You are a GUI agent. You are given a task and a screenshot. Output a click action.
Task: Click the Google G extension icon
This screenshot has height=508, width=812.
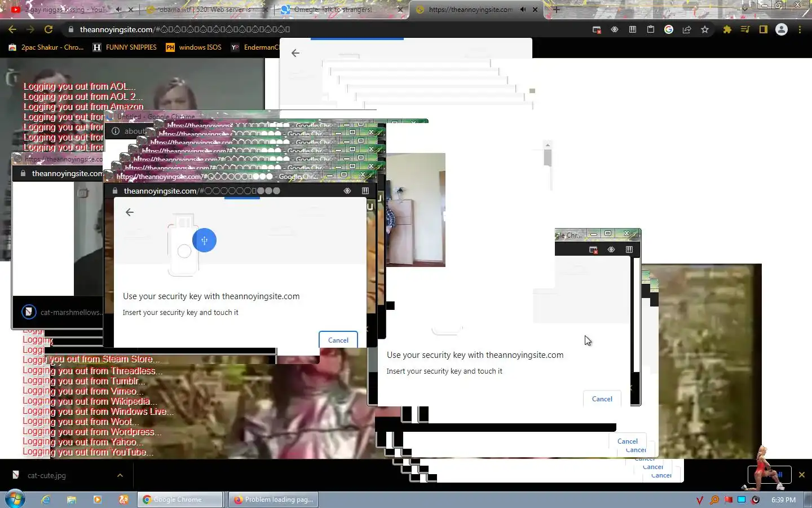[669, 29]
